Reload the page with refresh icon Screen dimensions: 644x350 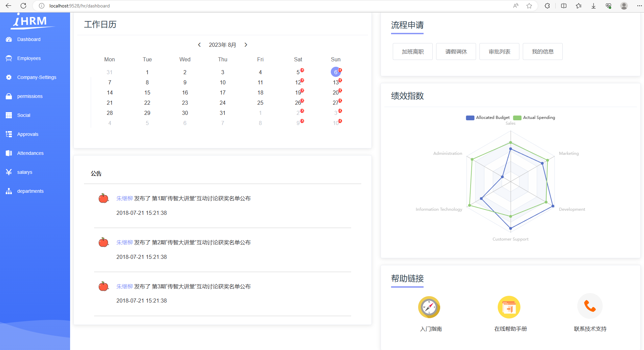pyautogui.click(x=23, y=6)
